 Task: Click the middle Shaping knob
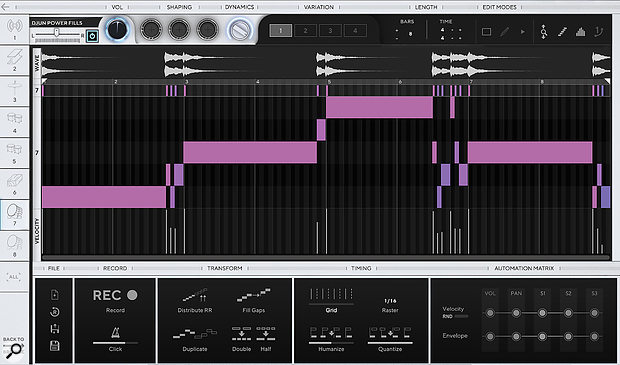(179, 29)
